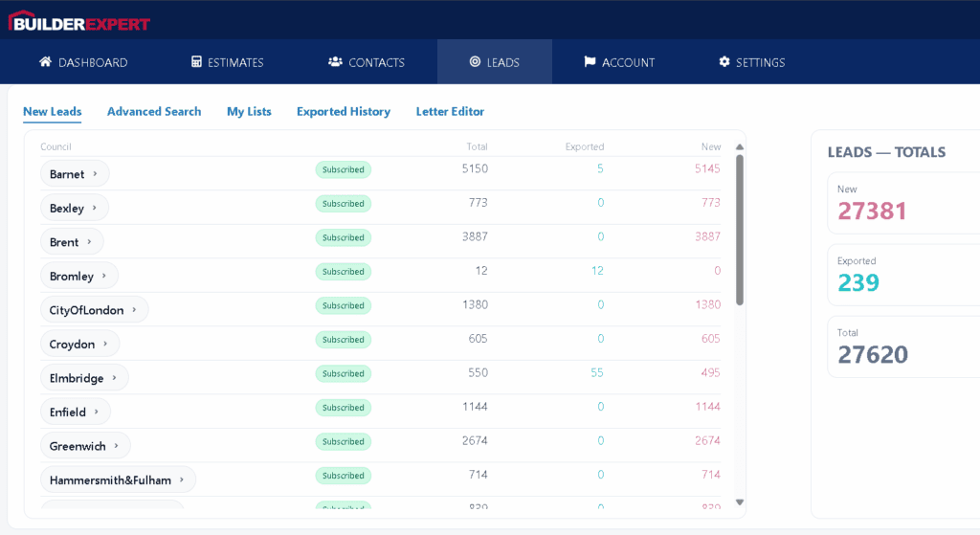
Task: Click Bromley's exported count 12
Action: coord(597,271)
